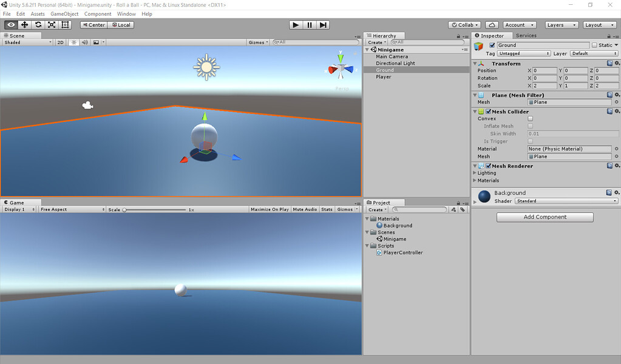This screenshot has height=364, width=621.
Task: Switch to the Services tab
Action: 526,35
